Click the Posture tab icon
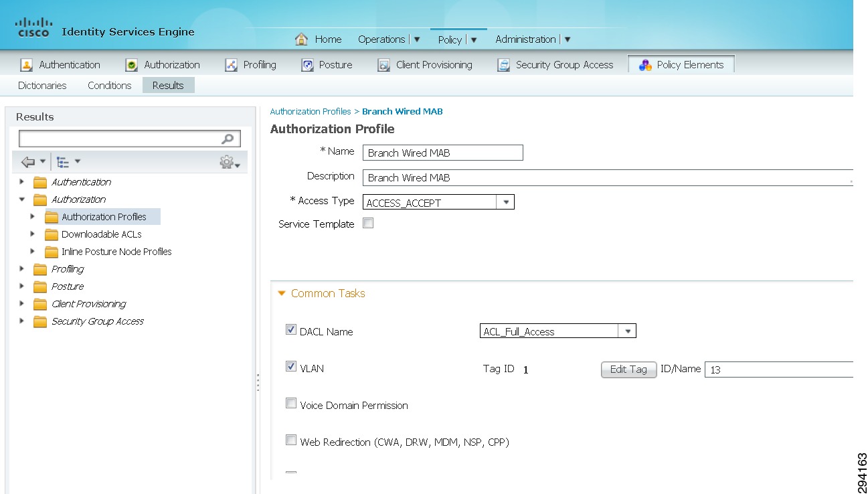Viewport: 868px width, 494px height. (307, 65)
